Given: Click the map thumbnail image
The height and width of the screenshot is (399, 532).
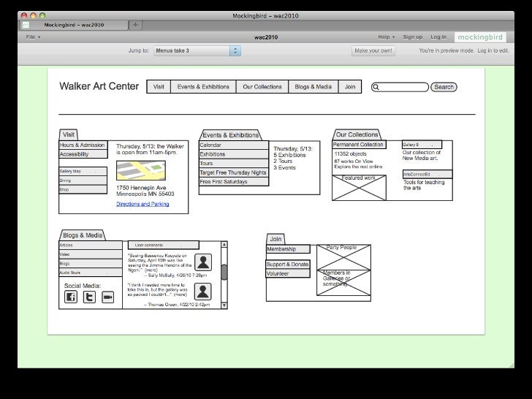Looking at the screenshot, I should coord(141,171).
